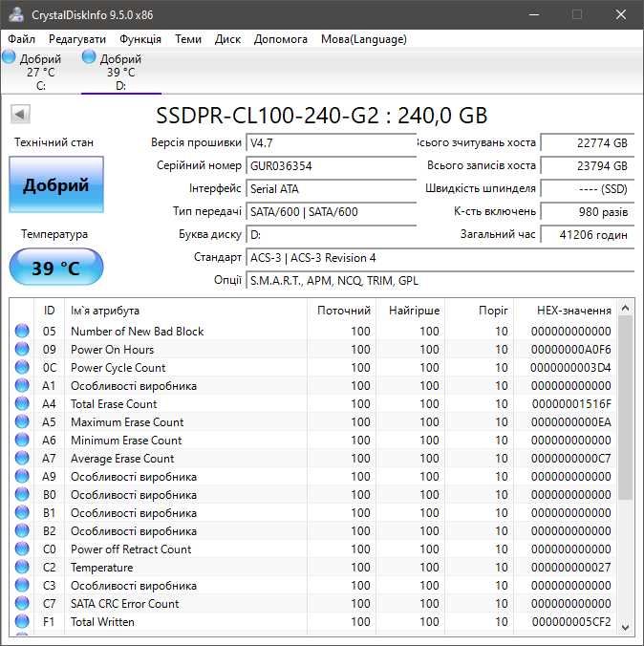
Task: Click the status orb for attribute B0
Action: (x=22, y=493)
